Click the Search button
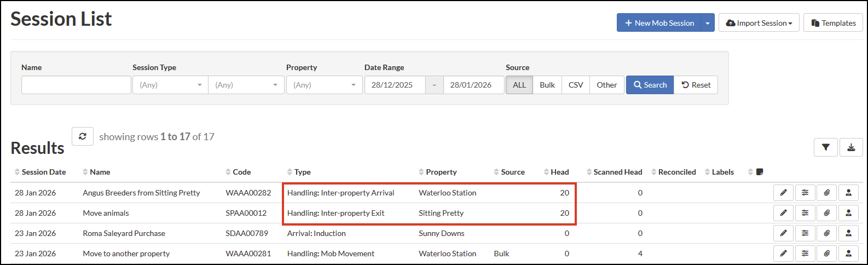The height and width of the screenshot is (265, 868). tap(650, 85)
